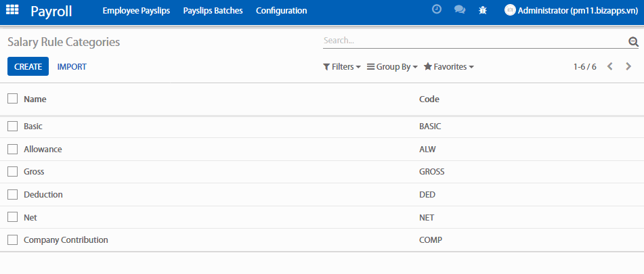The width and height of the screenshot is (644, 274).
Task: Open the debug bug icon menu
Action: click(x=482, y=10)
